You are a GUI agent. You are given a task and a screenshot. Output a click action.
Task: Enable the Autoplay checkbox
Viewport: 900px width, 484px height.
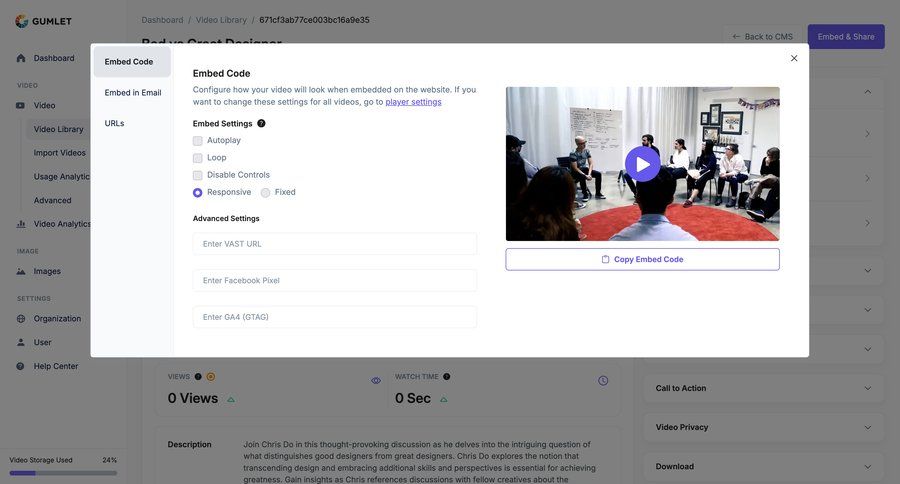tap(198, 141)
